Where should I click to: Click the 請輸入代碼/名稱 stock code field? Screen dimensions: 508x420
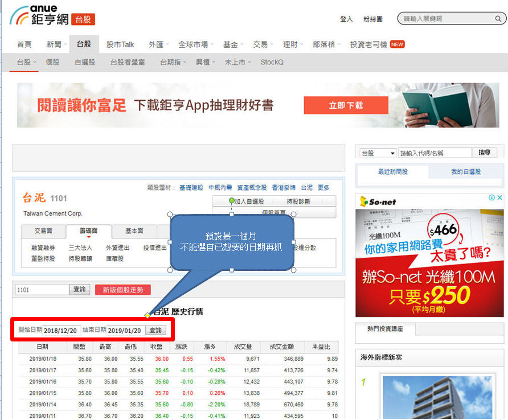(435, 153)
